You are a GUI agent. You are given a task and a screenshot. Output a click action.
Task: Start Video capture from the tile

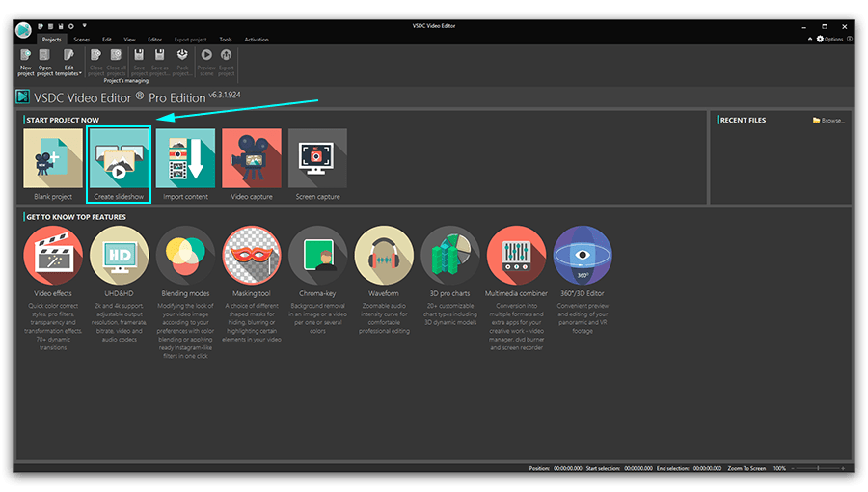[252, 164]
